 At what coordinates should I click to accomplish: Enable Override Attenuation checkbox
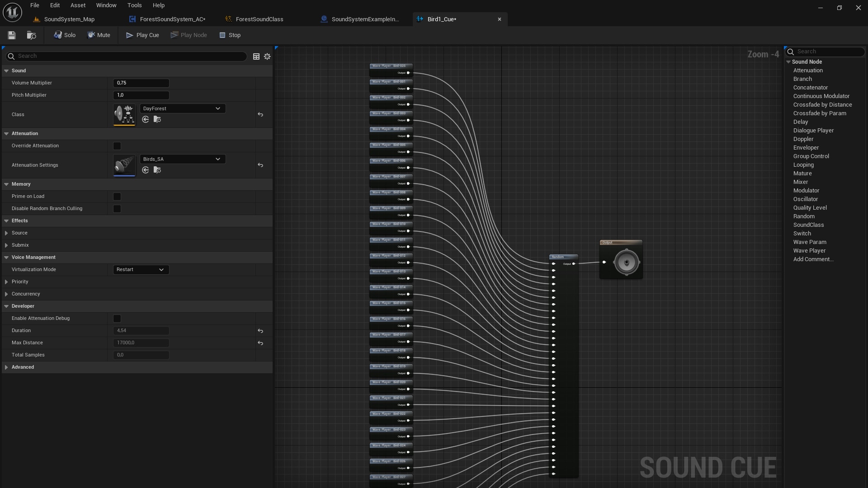(117, 146)
